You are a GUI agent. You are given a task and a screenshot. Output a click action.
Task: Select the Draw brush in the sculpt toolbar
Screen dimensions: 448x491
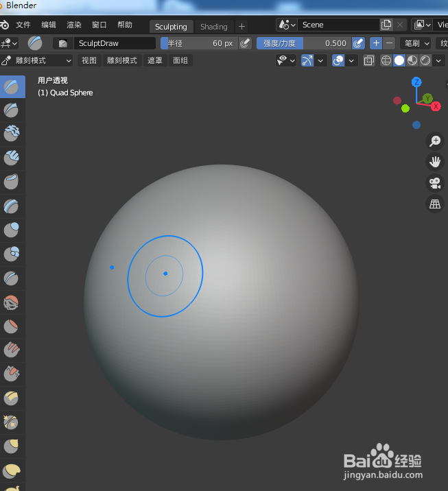coord(12,86)
